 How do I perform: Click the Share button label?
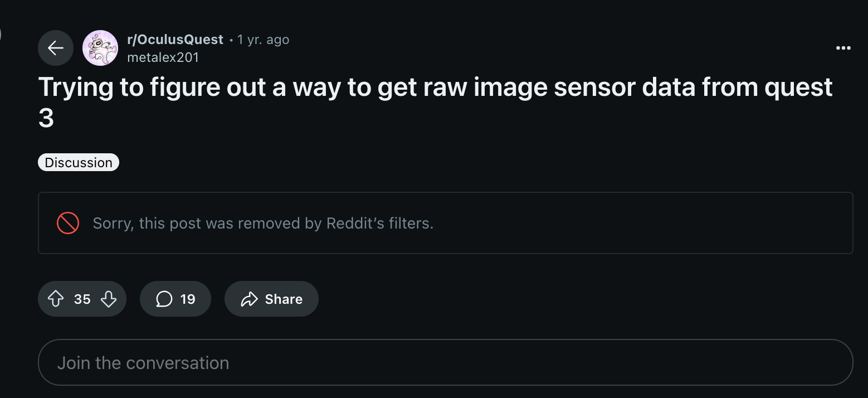pyautogui.click(x=284, y=299)
